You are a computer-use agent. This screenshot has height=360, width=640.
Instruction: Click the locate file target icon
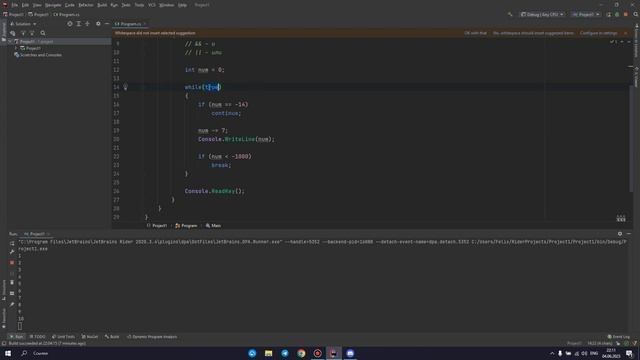click(70, 24)
